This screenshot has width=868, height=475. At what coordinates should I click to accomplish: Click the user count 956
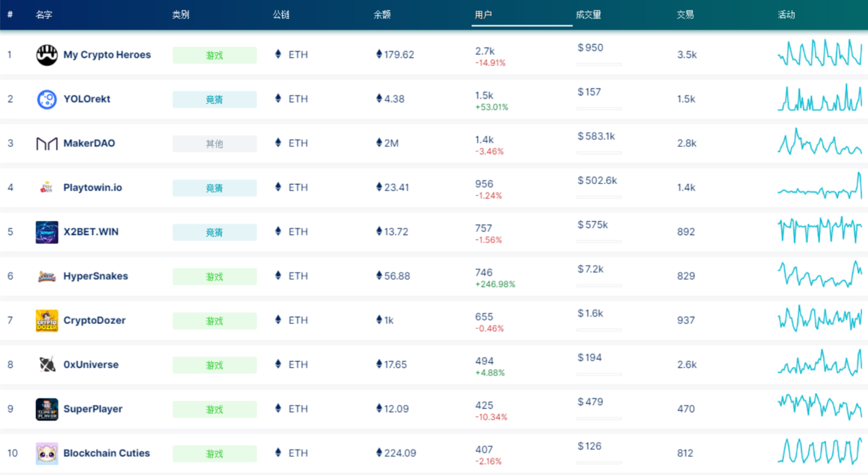484,184
